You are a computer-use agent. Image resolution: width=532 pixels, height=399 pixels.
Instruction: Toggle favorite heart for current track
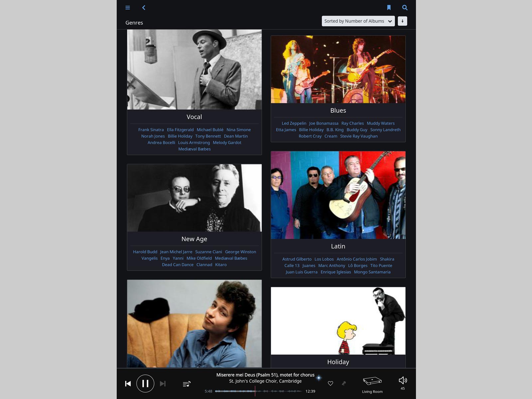pyautogui.click(x=331, y=383)
